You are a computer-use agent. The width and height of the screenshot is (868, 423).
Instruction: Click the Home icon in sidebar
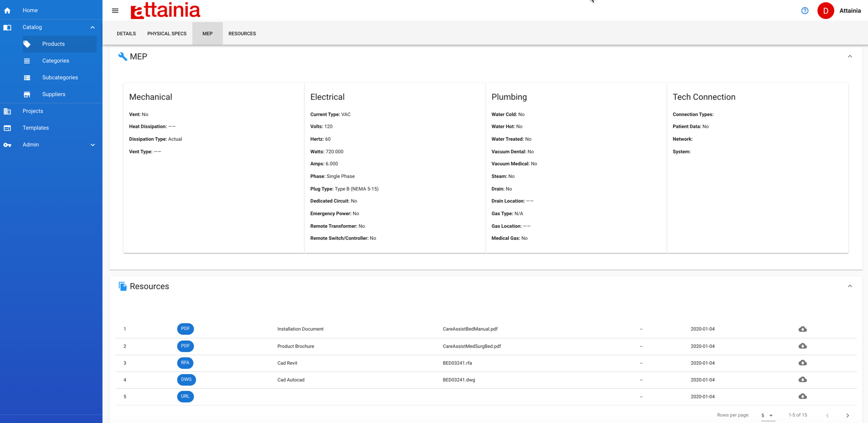click(x=7, y=10)
